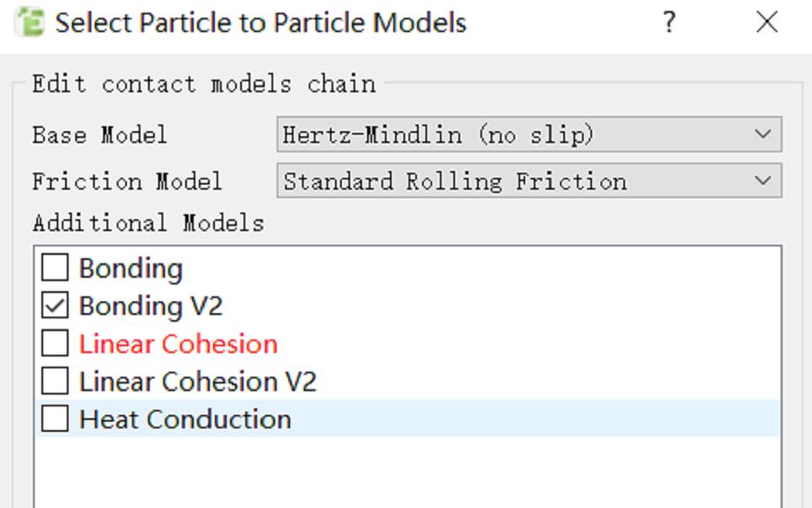
Task: Check the Heat Conduction checkbox
Action: [55, 418]
